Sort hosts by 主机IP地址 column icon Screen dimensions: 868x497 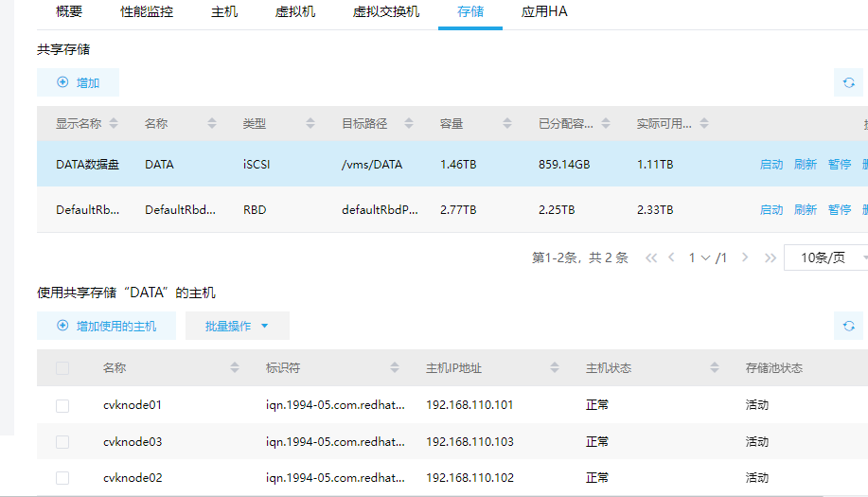click(x=554, y=368)
